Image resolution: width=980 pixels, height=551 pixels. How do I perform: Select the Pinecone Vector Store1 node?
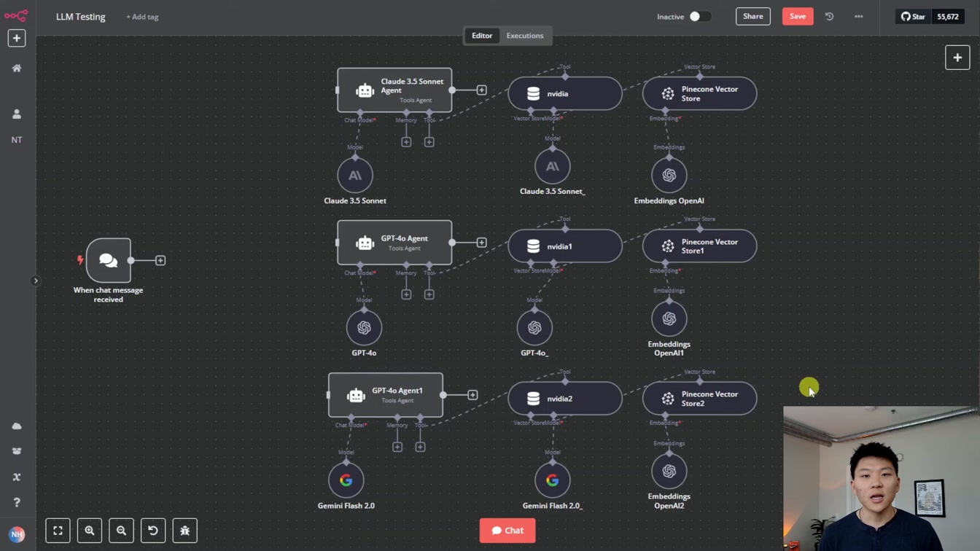[x=699, y=246]
